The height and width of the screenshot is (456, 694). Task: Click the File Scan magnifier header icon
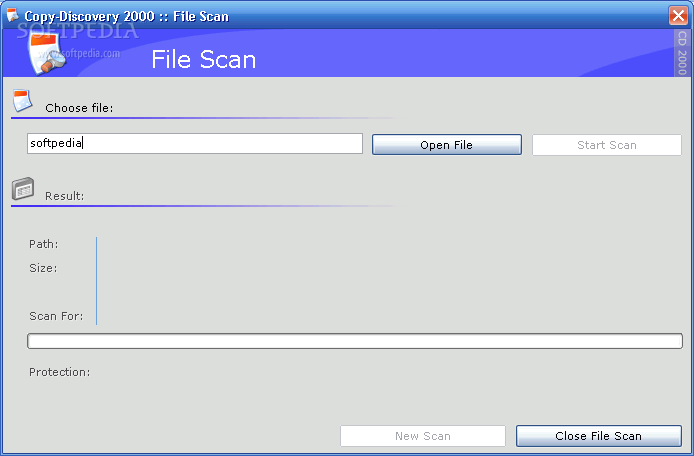click(x=46, y=54)
